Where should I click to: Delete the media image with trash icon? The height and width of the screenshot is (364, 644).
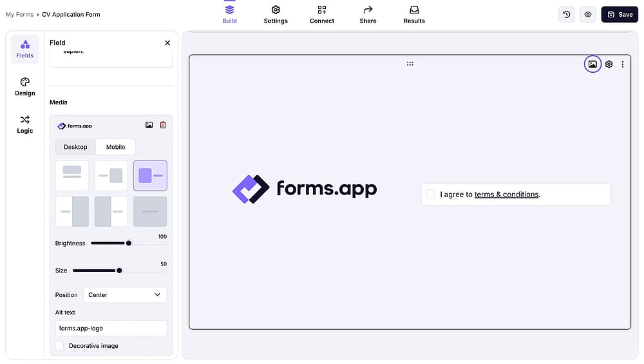[163, 125]
